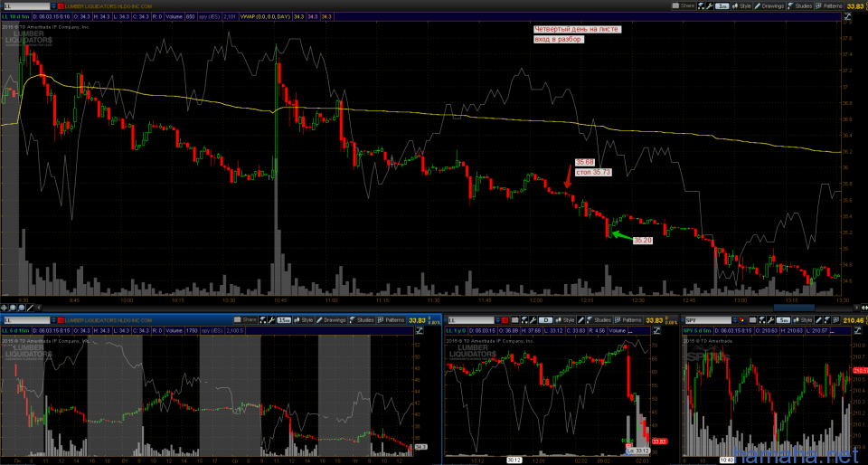Open quick studies icon on the SPY chart toolbar
Screen dimensions: 868x465
pos(761,320)
